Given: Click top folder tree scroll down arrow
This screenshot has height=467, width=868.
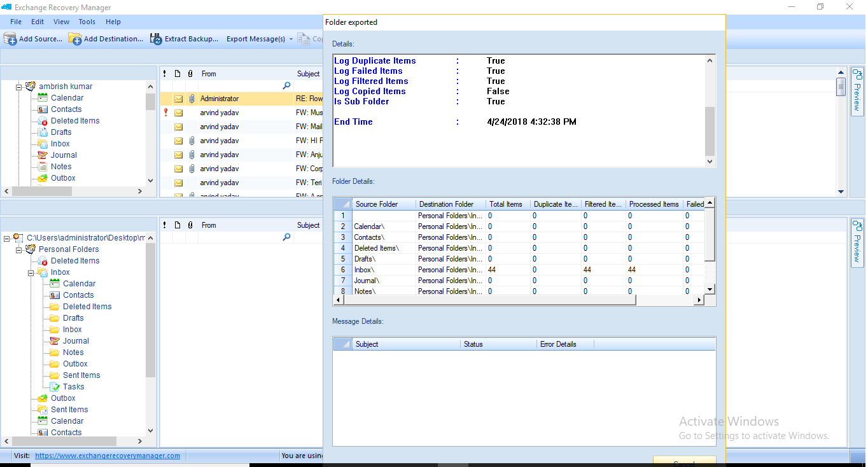Looking at the screenshot, I should click(151, 181).
